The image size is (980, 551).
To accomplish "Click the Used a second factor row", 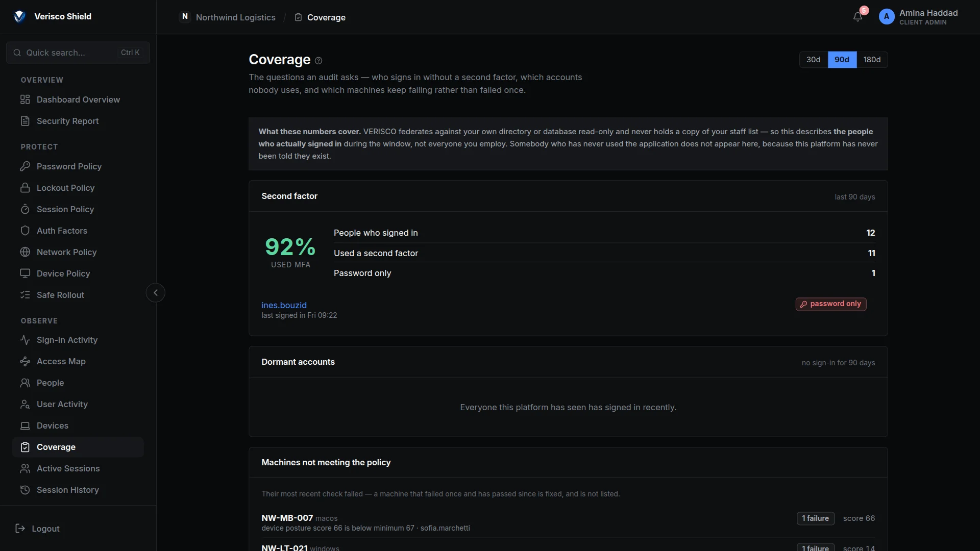I will click(604, 253).
